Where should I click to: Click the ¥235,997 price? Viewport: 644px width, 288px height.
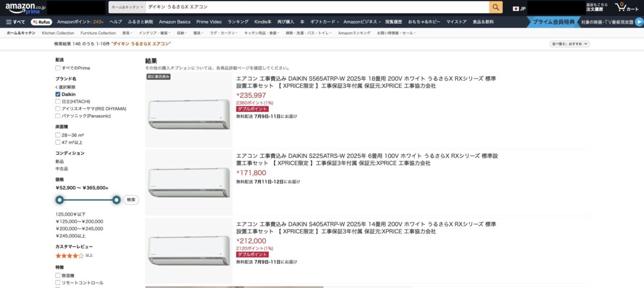(251, 95)
